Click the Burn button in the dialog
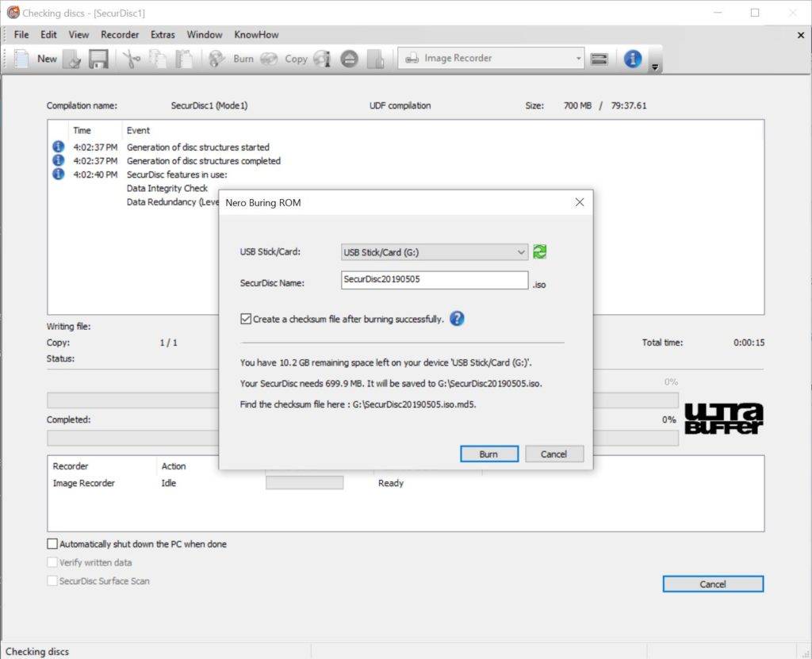The width and height of the screenshot is (812, 659). (488, 454)
